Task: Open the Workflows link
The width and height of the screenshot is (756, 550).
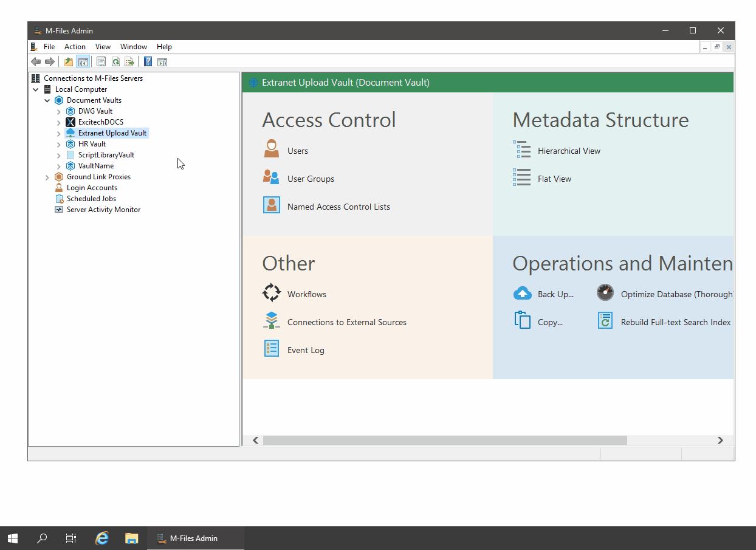Action: tap(307, 294)
